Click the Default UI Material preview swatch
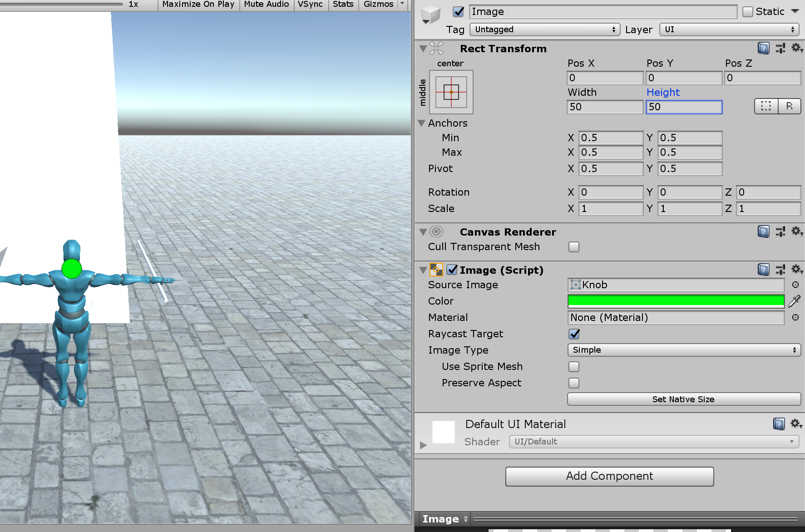The image size is (805, 532). click(x=444, y=432)
